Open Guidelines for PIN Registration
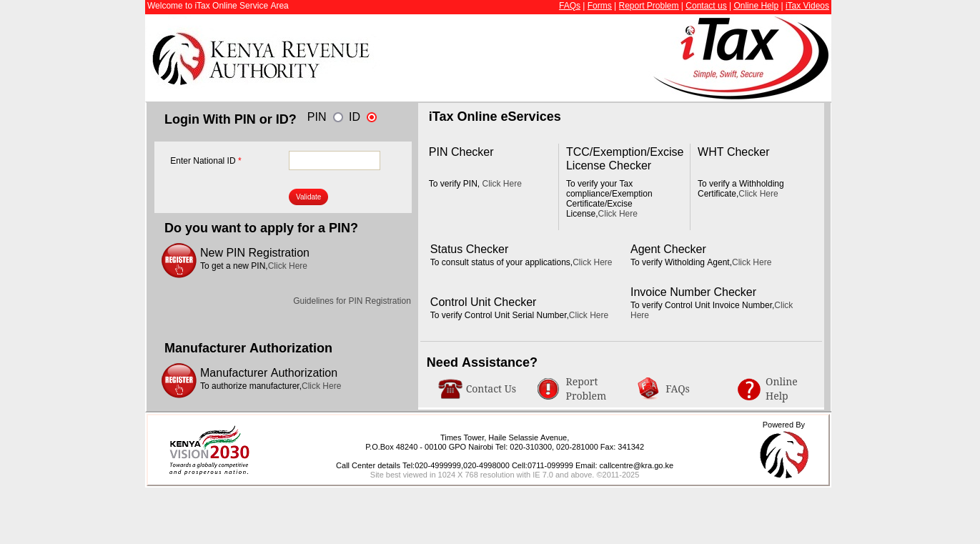The image size is (980, 544). point(352,301)
